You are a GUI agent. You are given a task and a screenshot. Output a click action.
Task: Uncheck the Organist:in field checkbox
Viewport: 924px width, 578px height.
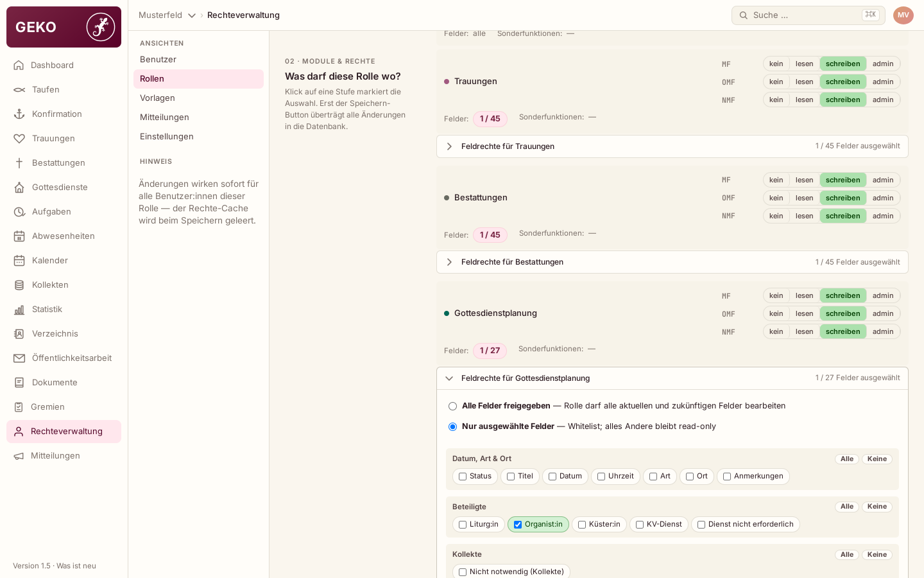pyautogui.click(x=518, y=525)
